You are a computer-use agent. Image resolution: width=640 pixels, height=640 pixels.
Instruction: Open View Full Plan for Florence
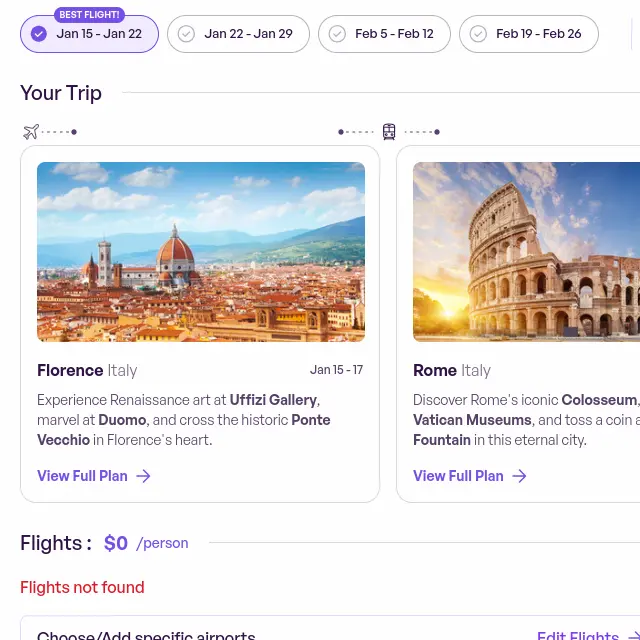(x=94, y=476)
